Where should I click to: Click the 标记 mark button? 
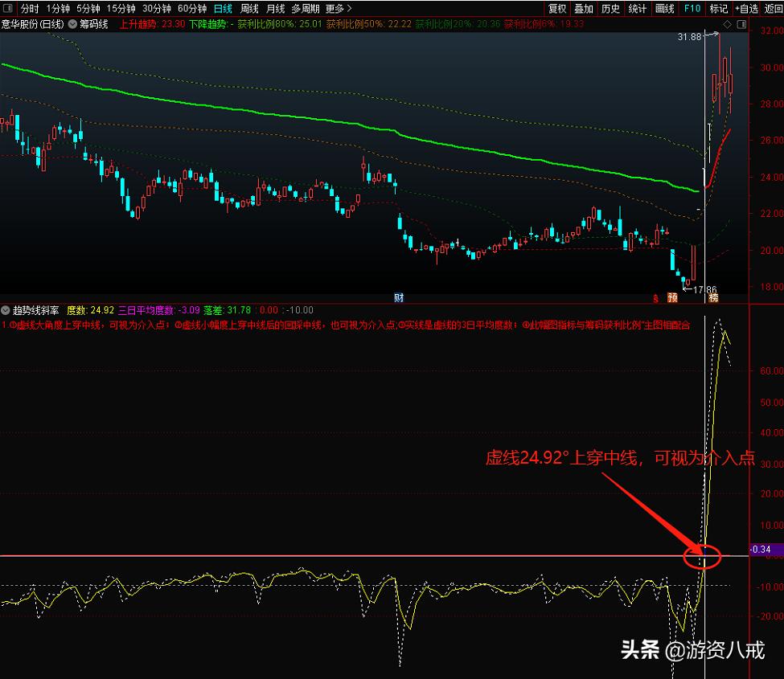tap(718, 8)
